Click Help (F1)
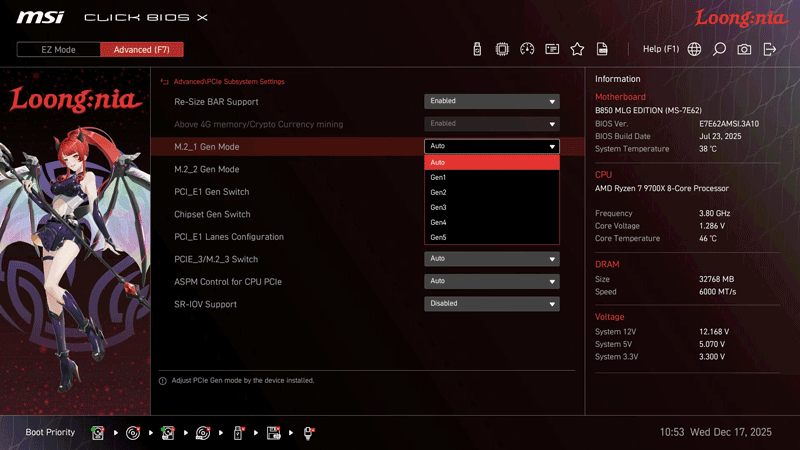 click(x=660, y=49)
